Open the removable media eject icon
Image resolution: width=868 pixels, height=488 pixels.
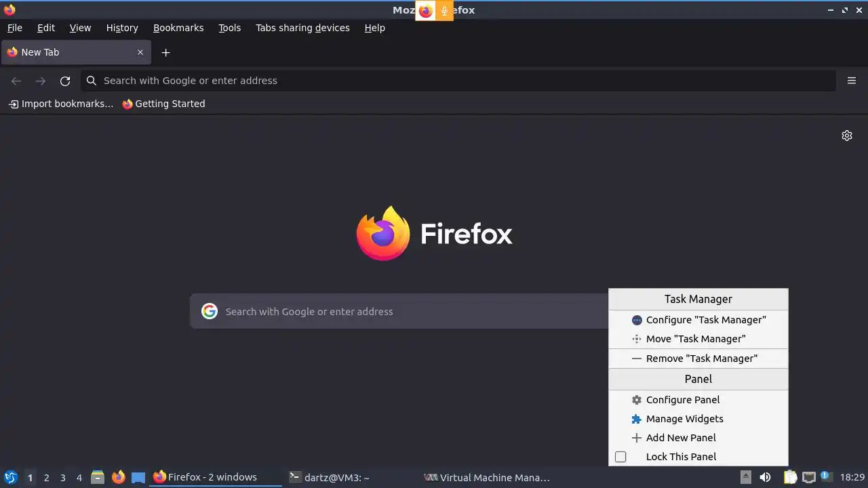(745, 477)
